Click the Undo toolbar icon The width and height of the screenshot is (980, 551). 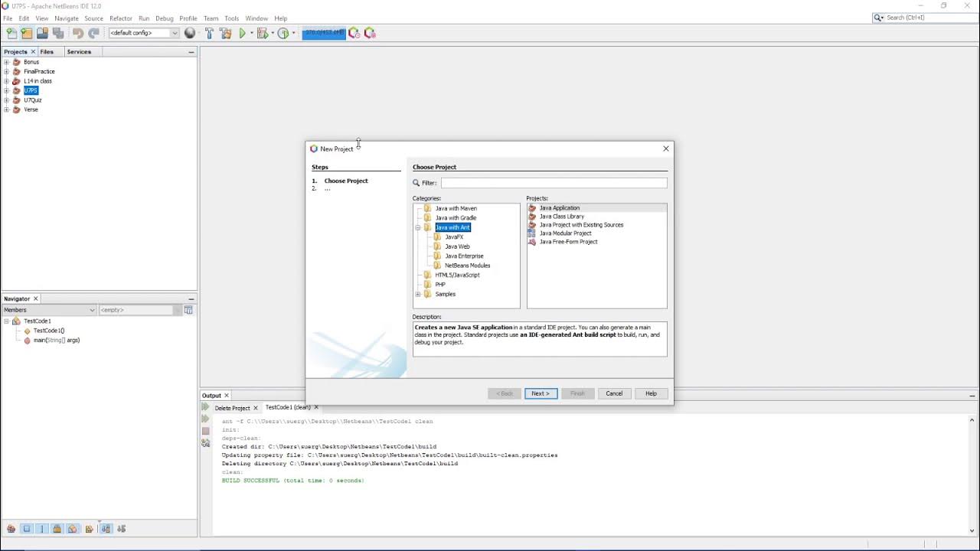tap(77, 33)
